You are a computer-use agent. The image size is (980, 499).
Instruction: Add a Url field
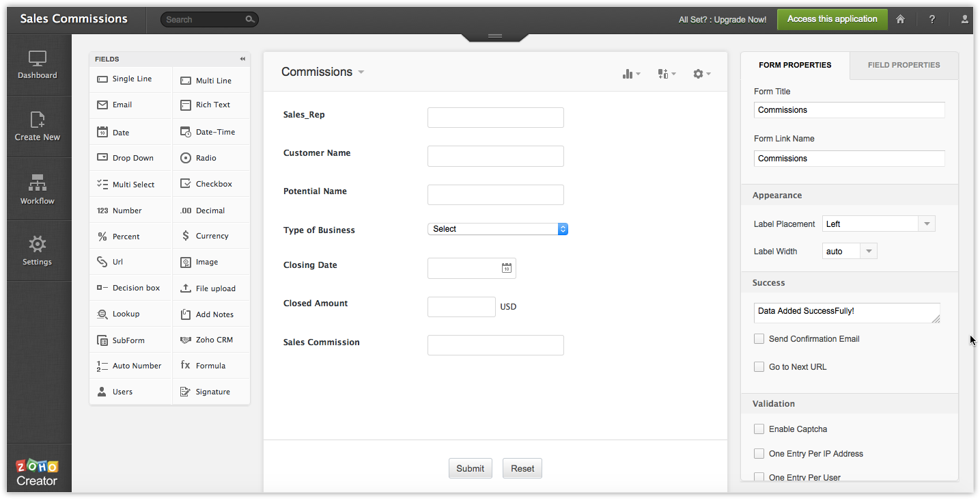point(130,262)
